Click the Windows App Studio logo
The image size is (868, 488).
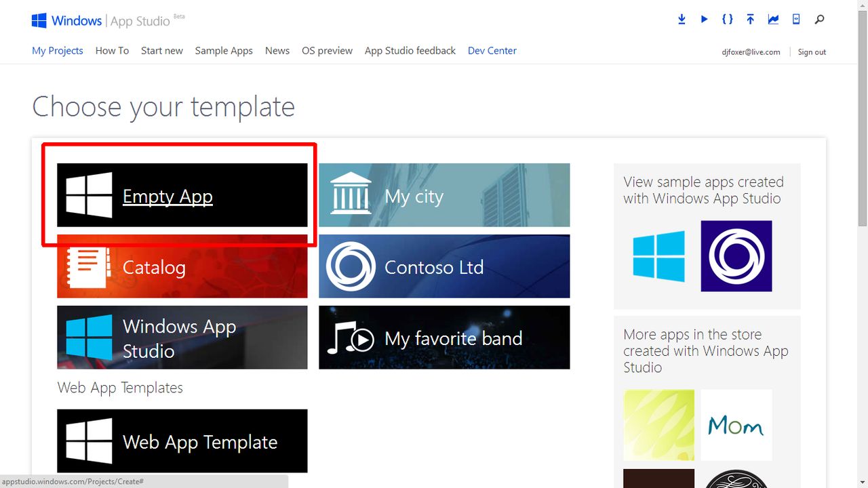[x=108, y=20]
